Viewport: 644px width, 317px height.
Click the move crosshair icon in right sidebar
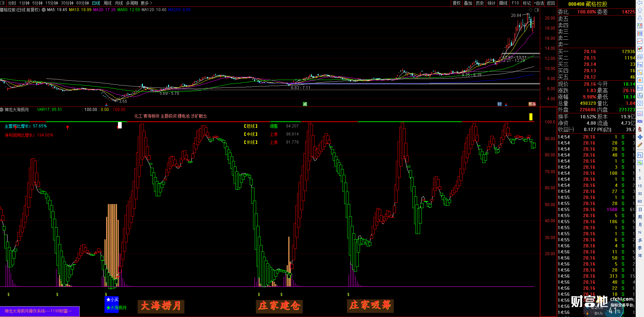tap(640, 137)
